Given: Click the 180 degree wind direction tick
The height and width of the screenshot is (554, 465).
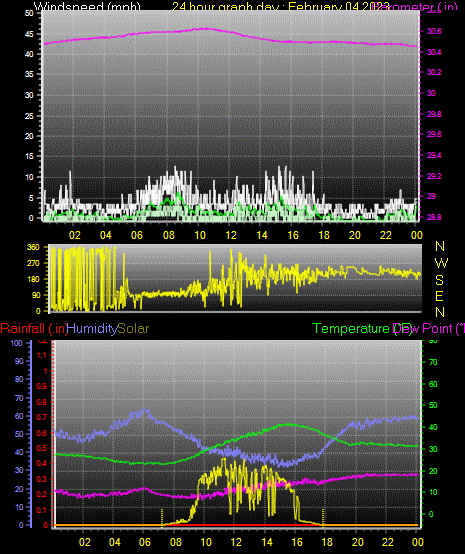Looking at the screenshot, I should coord(33,279).
